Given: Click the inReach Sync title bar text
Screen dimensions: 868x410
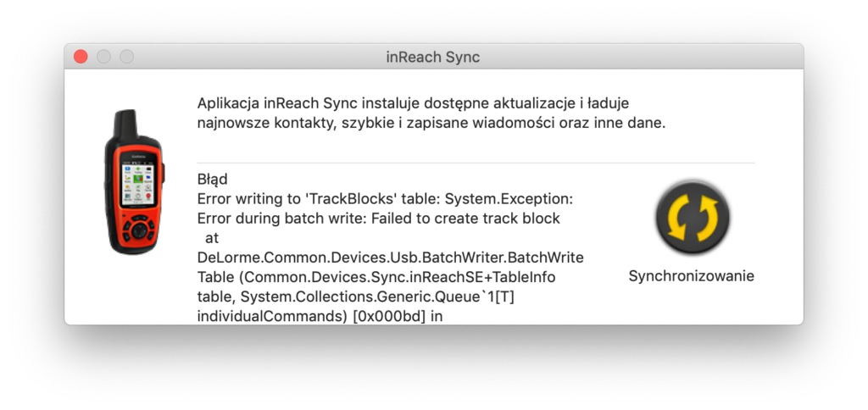Looking at the screenshot, I should click(433, 57).
